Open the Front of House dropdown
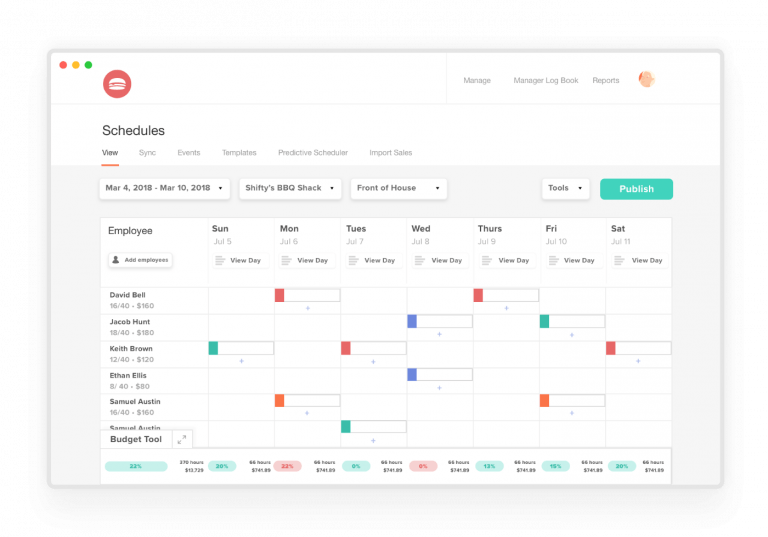The image size is (768, 537). pyautogui.click(x=399, y=188)
